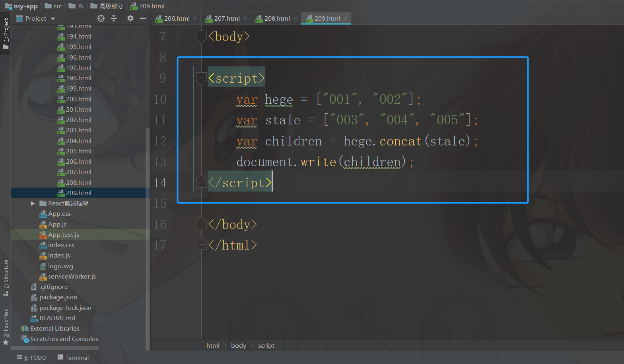624x364 pixels.
Task: Toggle the 2: Favorites tool window
Action: tap(6, 327)
